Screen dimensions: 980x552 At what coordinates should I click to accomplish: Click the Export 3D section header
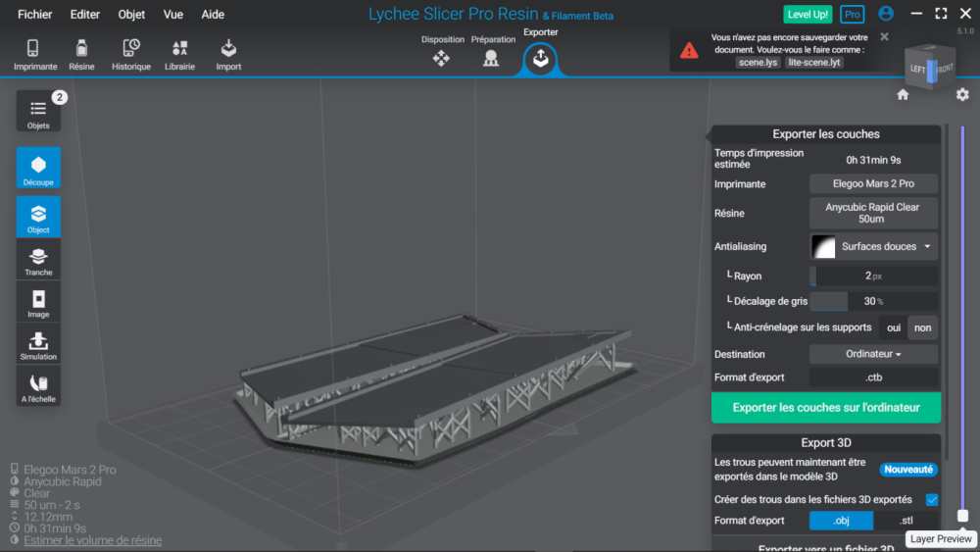(x=825, y=442)
